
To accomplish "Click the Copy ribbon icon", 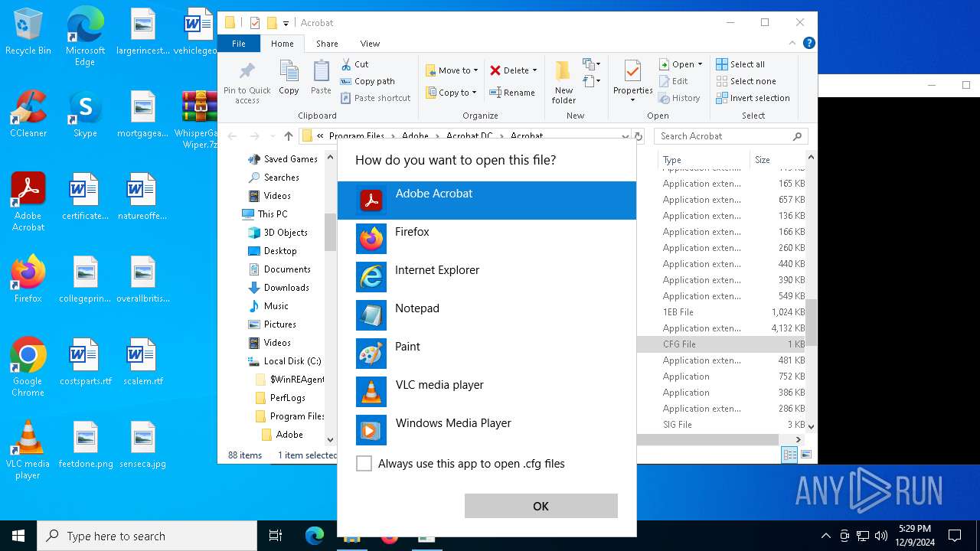I will point(289,78).
